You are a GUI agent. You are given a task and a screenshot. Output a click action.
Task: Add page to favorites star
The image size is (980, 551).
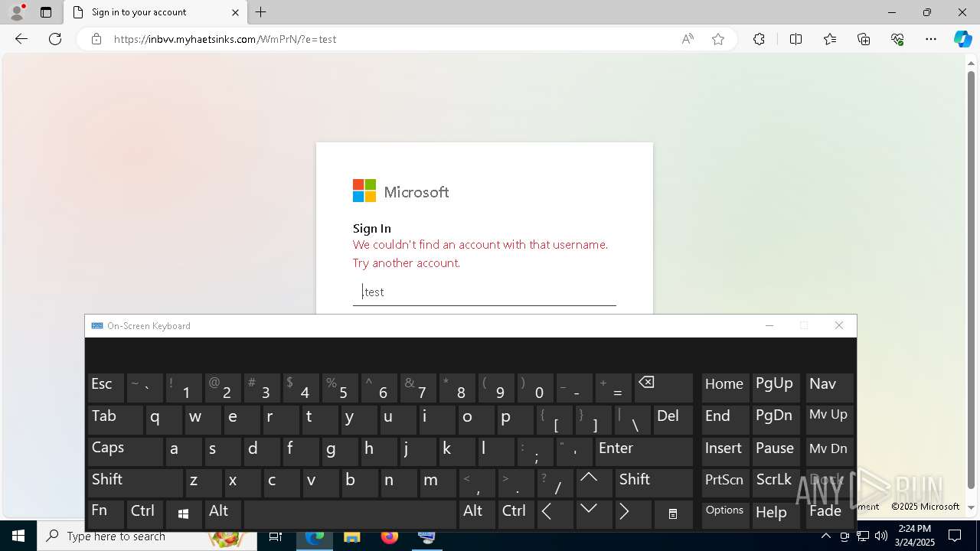[718, 39]
